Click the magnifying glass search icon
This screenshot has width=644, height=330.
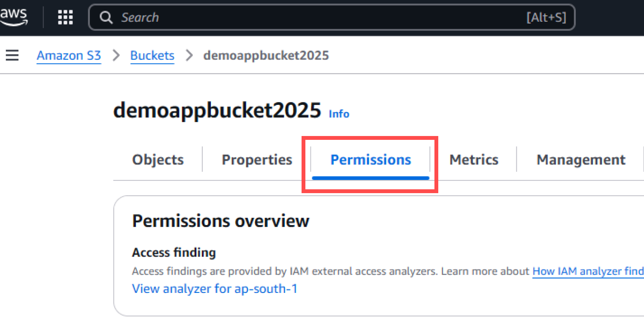point(106,17)
